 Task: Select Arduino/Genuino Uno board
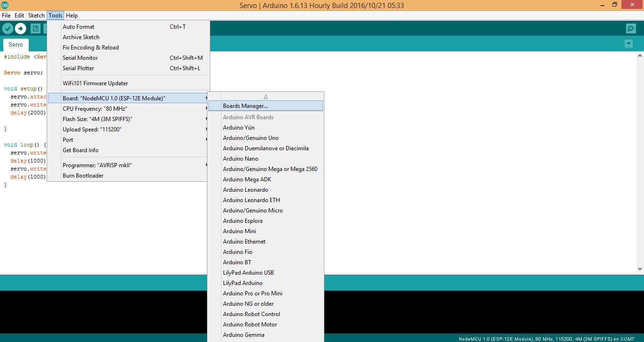click(265, 138)
